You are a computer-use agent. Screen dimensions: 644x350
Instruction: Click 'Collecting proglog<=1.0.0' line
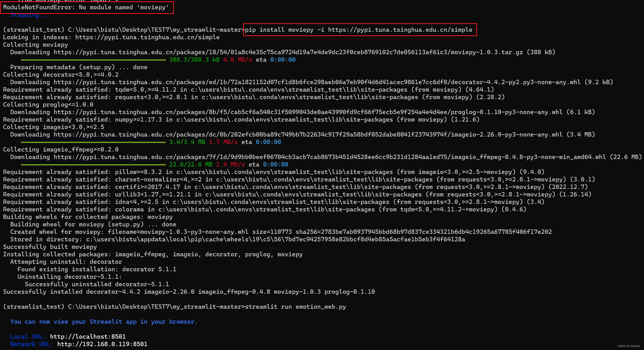pyautogui.click(x=48, y=105)
